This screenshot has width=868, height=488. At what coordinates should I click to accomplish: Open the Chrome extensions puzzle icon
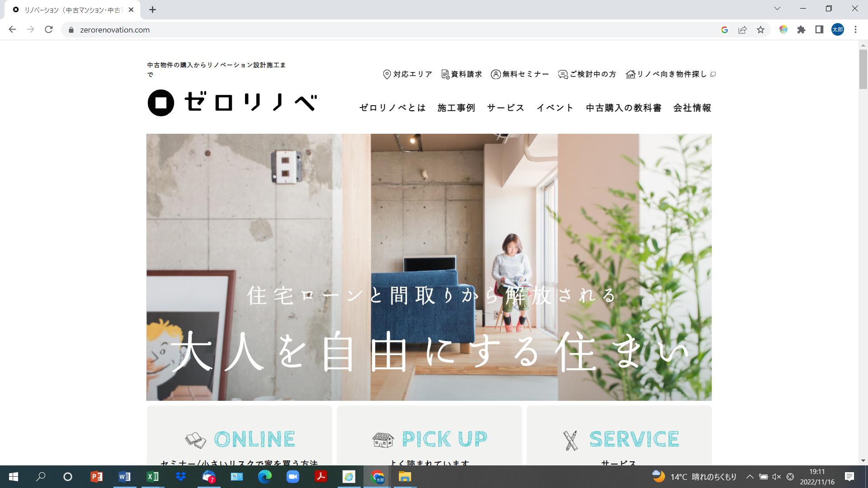tap(801, 30)
